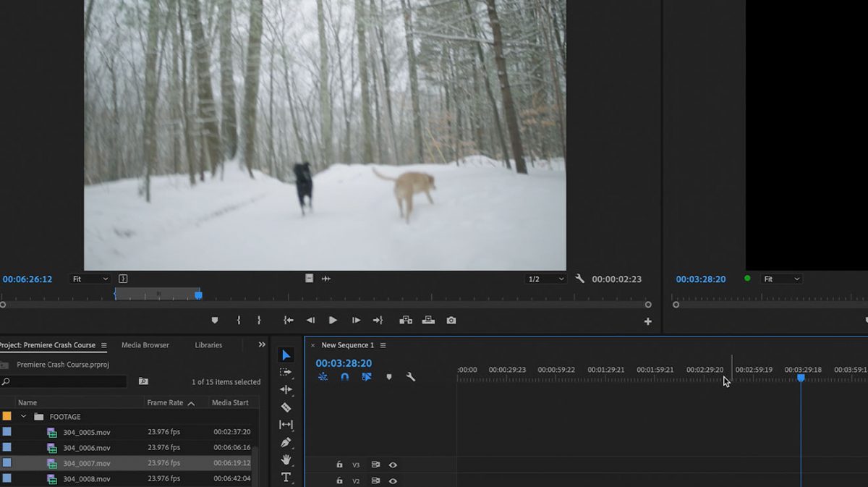868x487 pixels.
Task: Select the Razor tool
Action: click(x=286, y=407)
